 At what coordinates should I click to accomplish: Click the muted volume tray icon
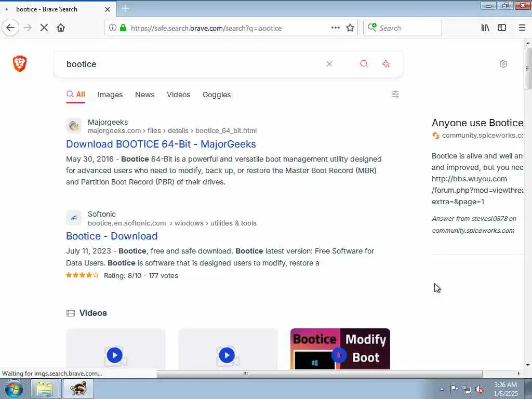480,389
